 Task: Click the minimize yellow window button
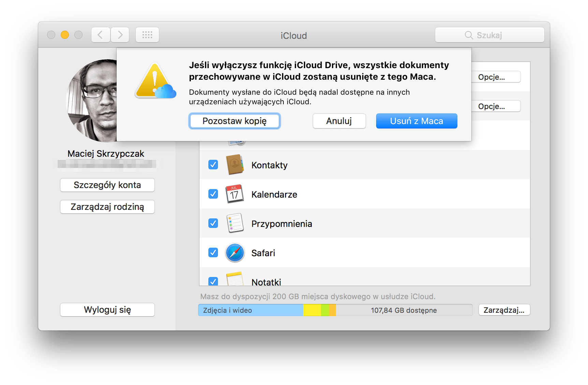click(x=65, y=35)
